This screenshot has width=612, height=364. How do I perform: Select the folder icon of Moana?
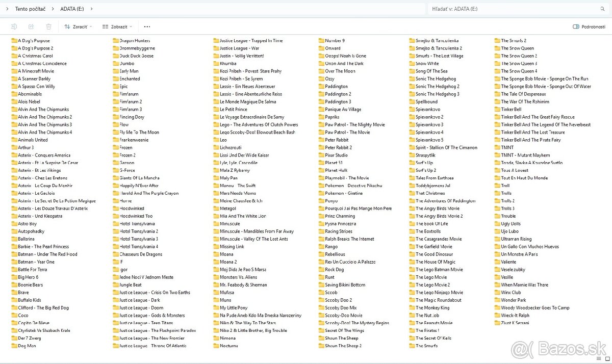tap(216, 254)
